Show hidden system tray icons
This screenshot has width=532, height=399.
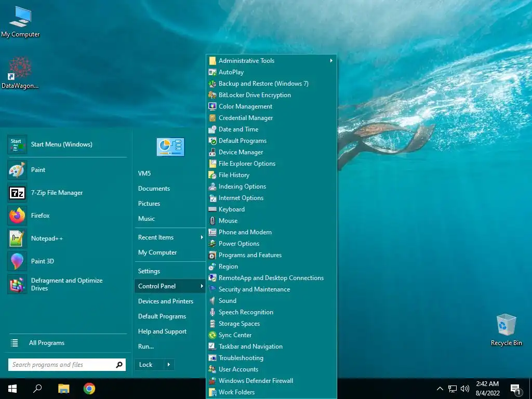click(440, 389)
